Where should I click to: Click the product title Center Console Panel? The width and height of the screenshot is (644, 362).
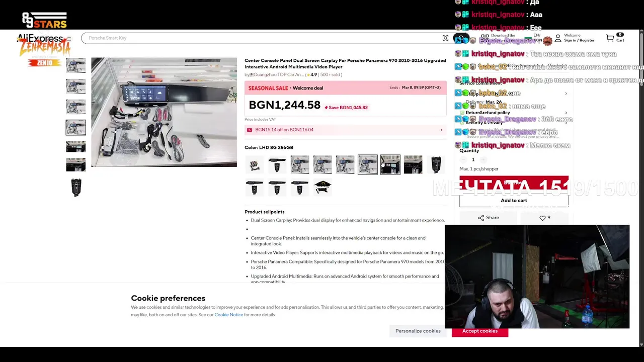point(345,63)
